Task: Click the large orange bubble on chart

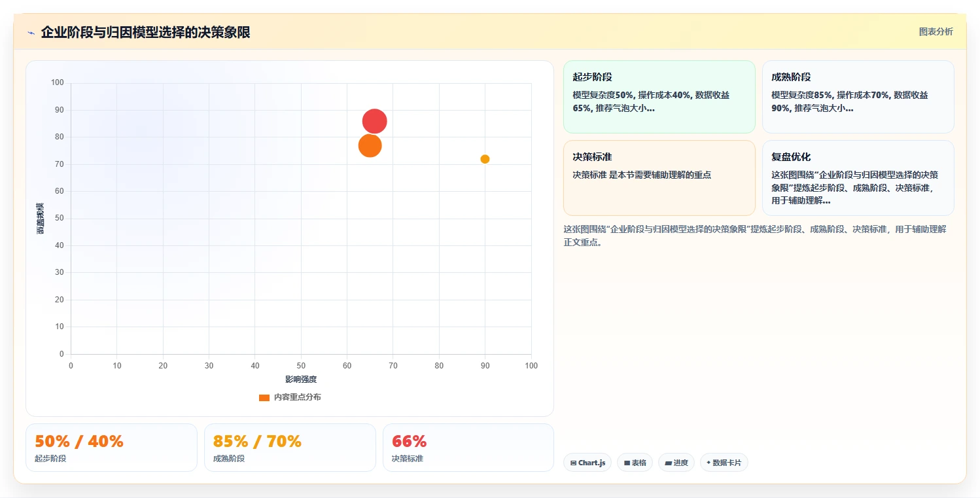Action: tap(370, 145)
